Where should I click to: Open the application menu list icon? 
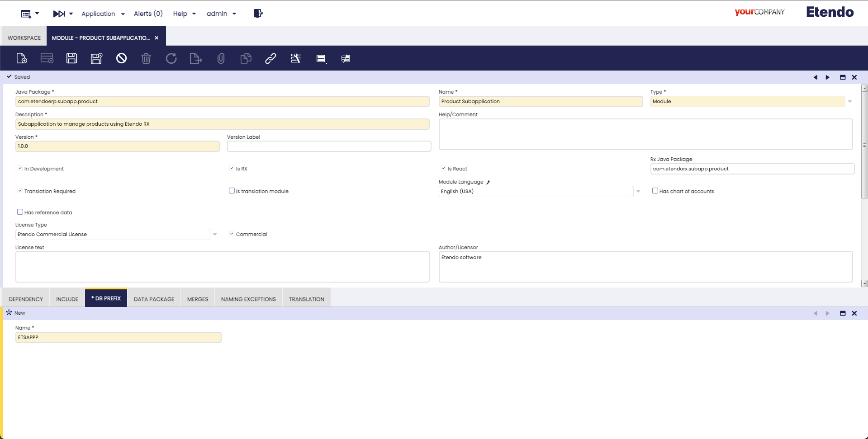click(26, 14)
